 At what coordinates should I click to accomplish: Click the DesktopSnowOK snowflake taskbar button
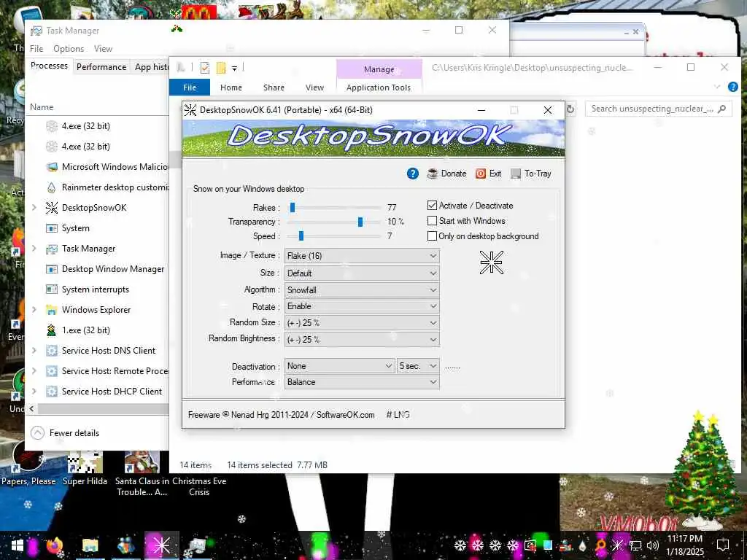(x=161, y=545)
